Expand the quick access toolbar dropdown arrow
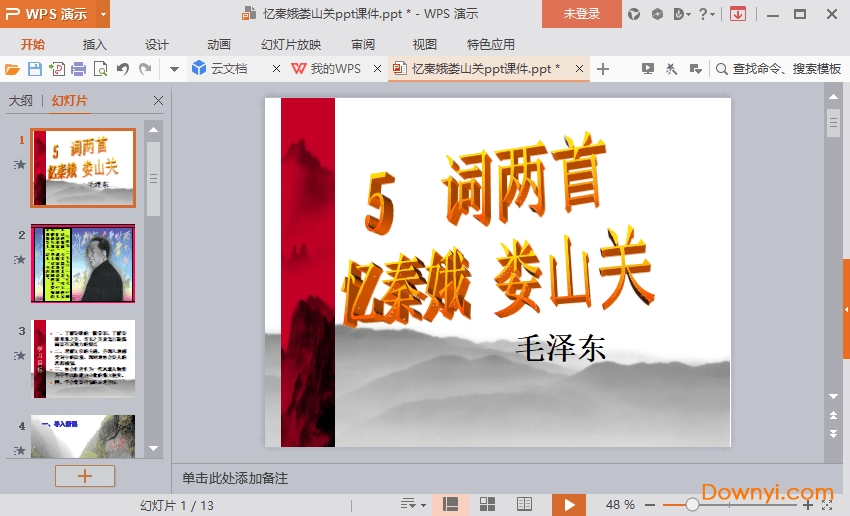Screen dimensions: 850x516 click(x=174, y=69)
